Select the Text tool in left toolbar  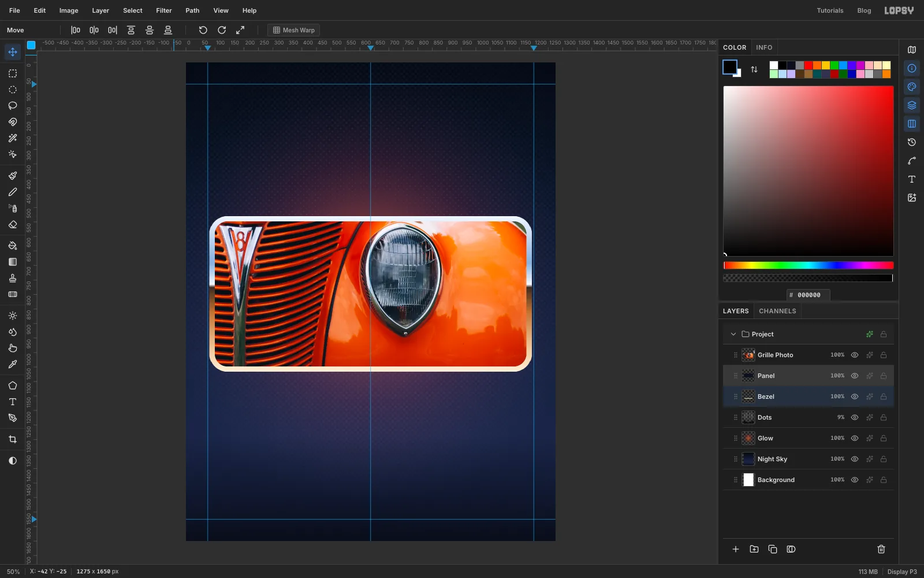point(13,402)
